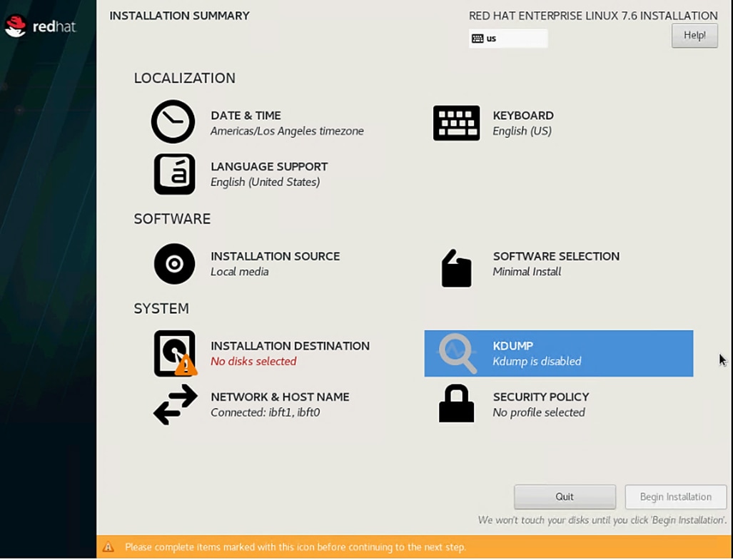Select the Installation Source disc icon
This screenshot has height=560, width=733.
[x=174, y=264]
